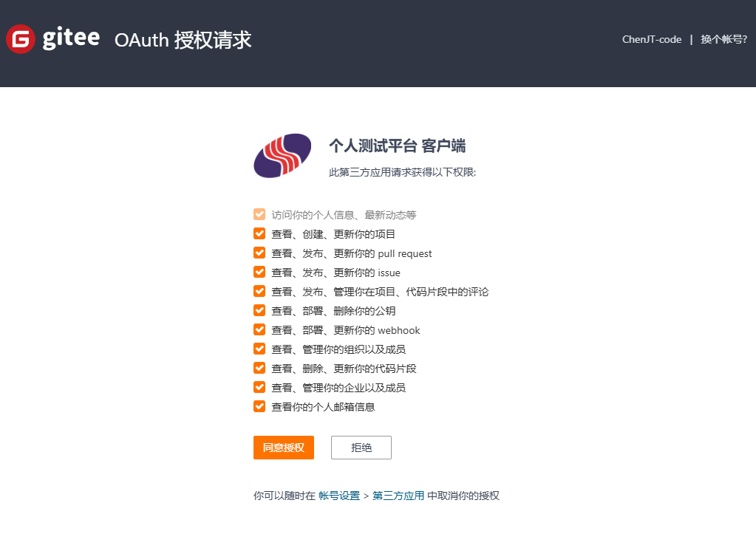Uncheck the 评论 management permission
756x534 pixels.
click(259, 290)
